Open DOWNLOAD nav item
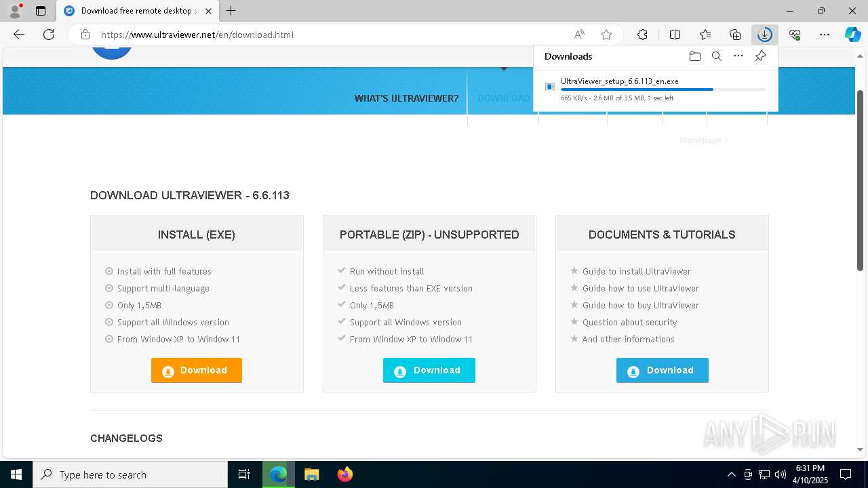This screenshot has height=488, width=868. click(504, 98)
